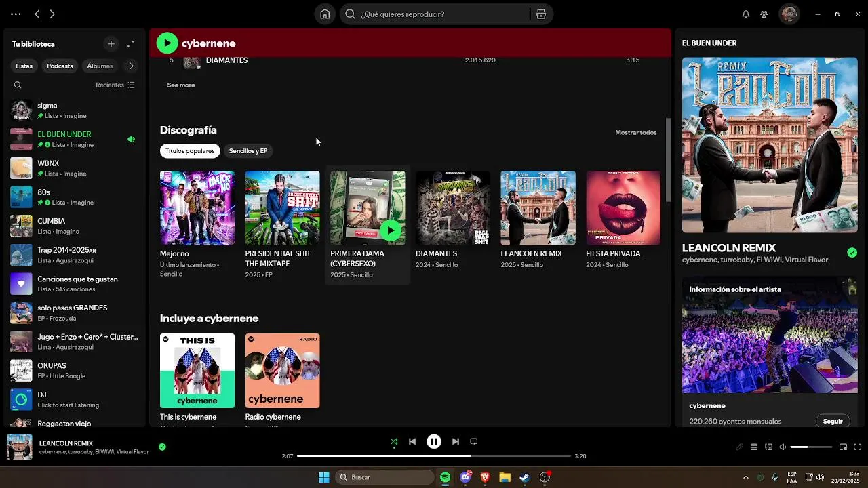Screen dimensions: 868x488
Task: Expand tracks with See more
Action: (181, 85)
